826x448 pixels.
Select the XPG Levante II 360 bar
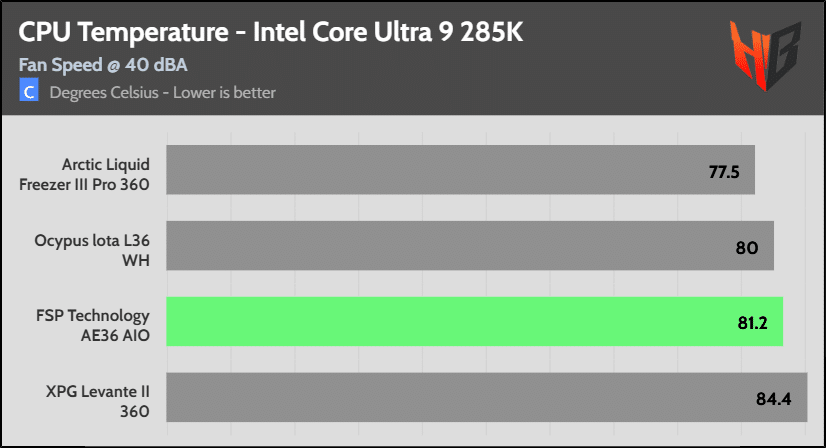(487, 397)
